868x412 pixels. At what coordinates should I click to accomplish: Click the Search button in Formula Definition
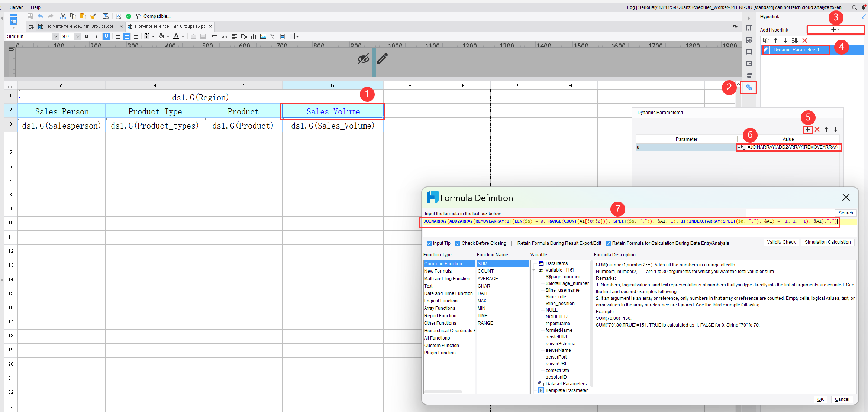coord(845,213)
